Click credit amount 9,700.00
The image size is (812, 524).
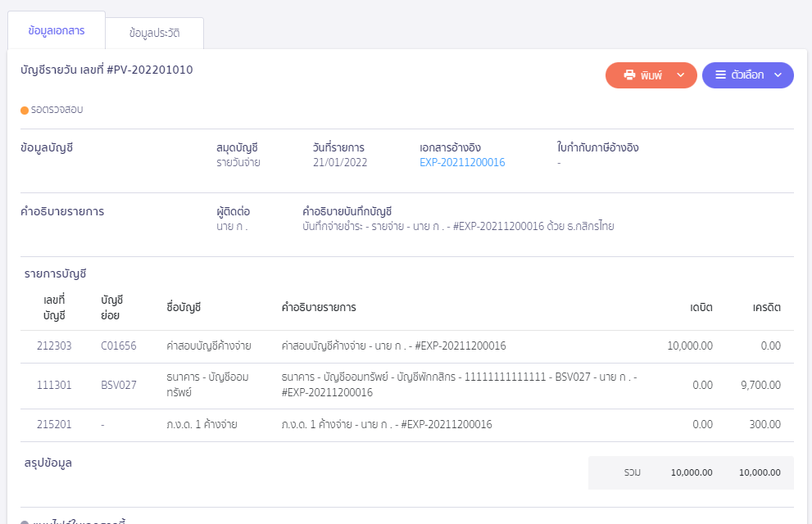point(760,385)
